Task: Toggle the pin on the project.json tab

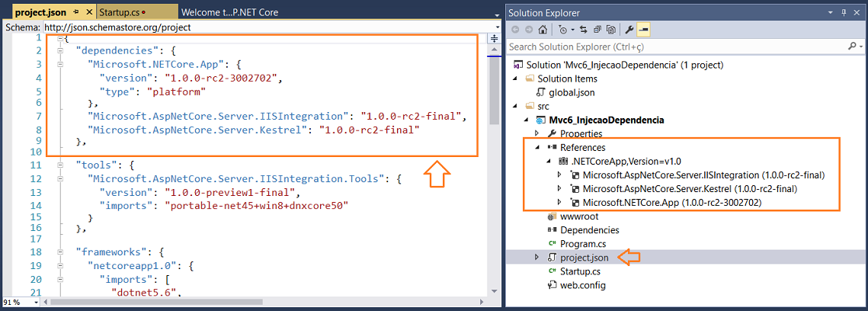Action: [75, 11]
